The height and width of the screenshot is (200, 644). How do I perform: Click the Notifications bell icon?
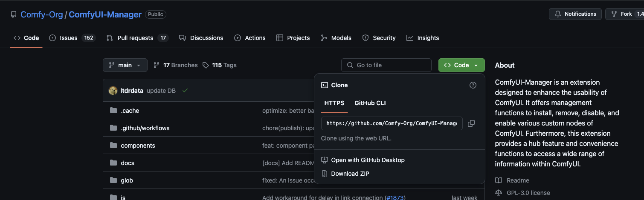point(558,14)
